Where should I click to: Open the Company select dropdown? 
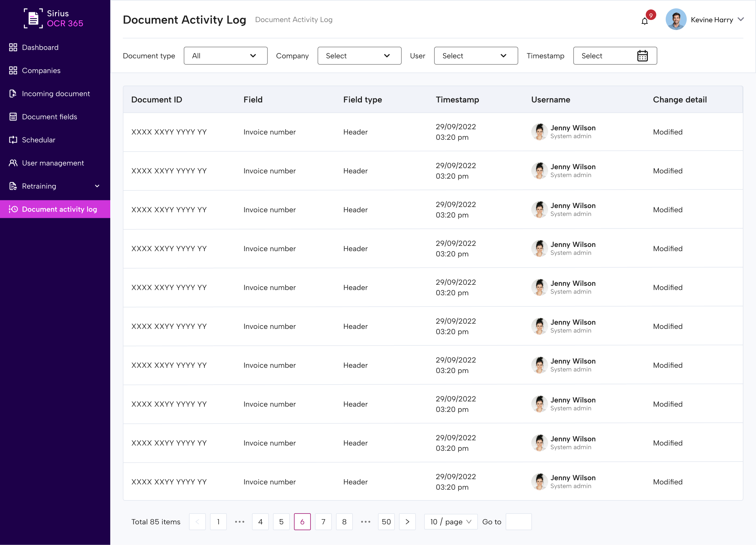pos(359,56)
